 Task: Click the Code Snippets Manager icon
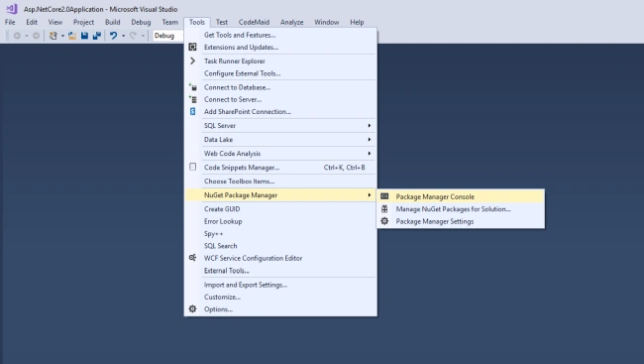[192, 167]
